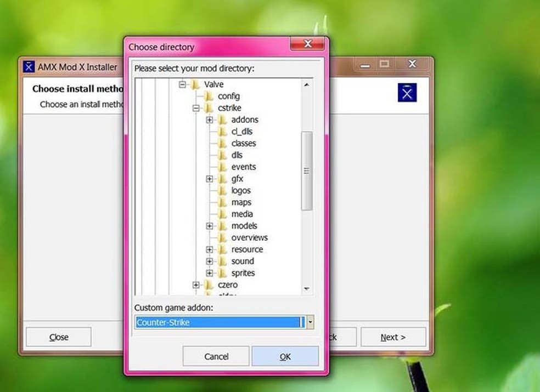
Task: Click the media folder icon
Action: 222,214
